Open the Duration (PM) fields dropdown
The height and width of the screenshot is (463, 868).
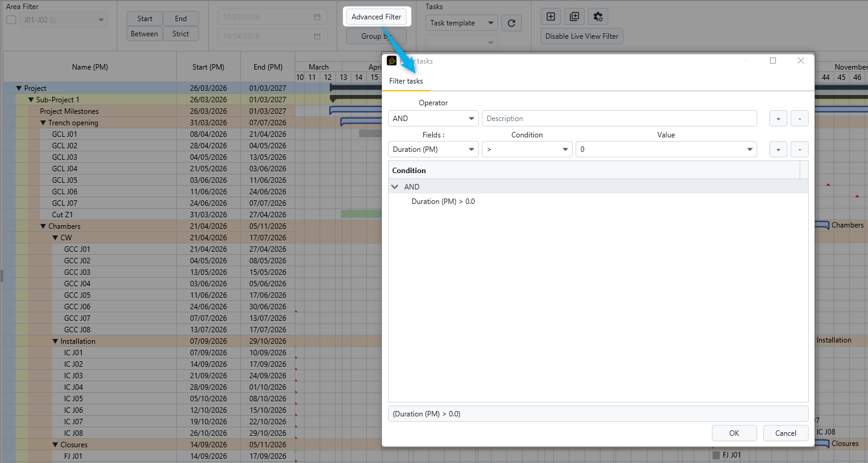[x=433, y=149]
